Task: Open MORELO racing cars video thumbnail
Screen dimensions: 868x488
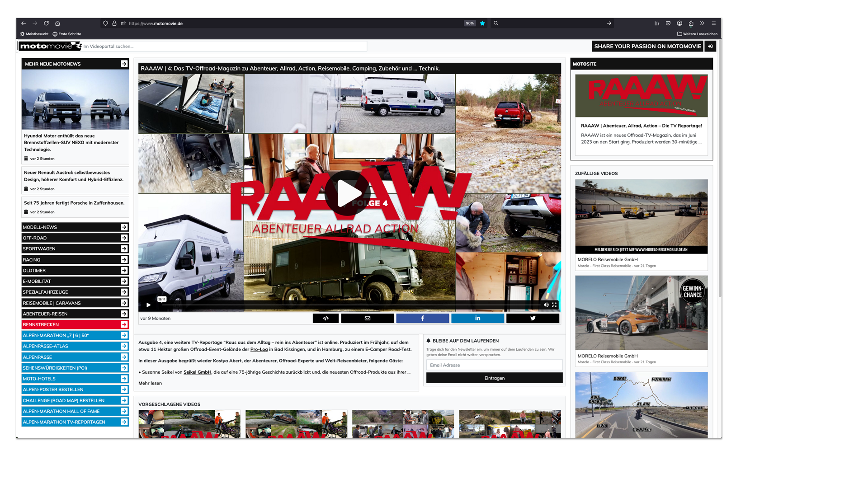Action: (x=642, y=216)
